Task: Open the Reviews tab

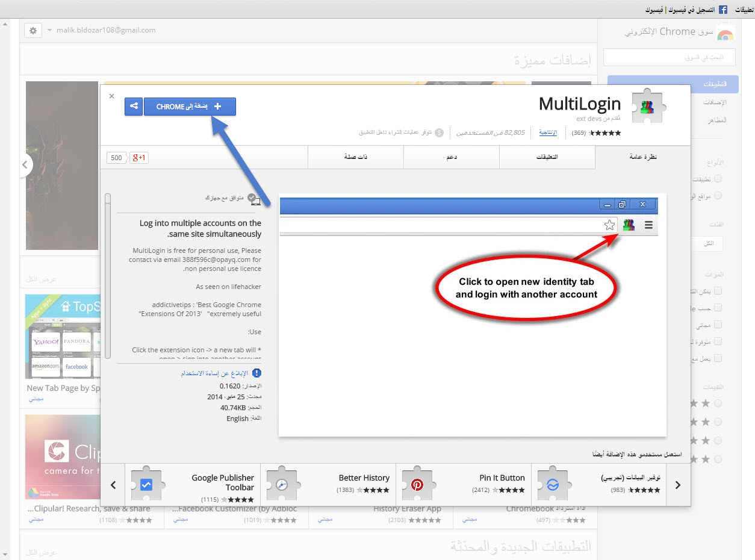Action: [x=547, y=157]
